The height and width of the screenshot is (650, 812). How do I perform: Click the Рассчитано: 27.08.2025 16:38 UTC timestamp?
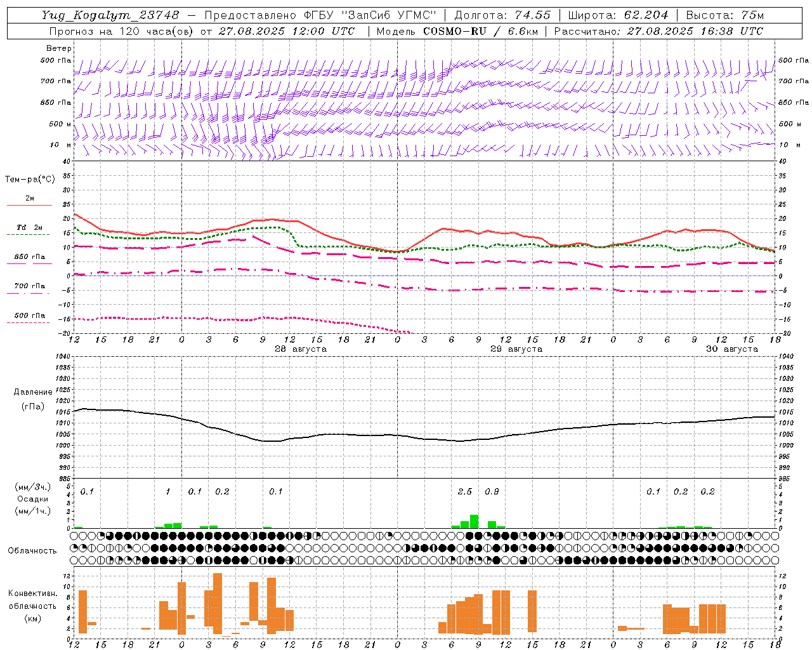(658, 31)
